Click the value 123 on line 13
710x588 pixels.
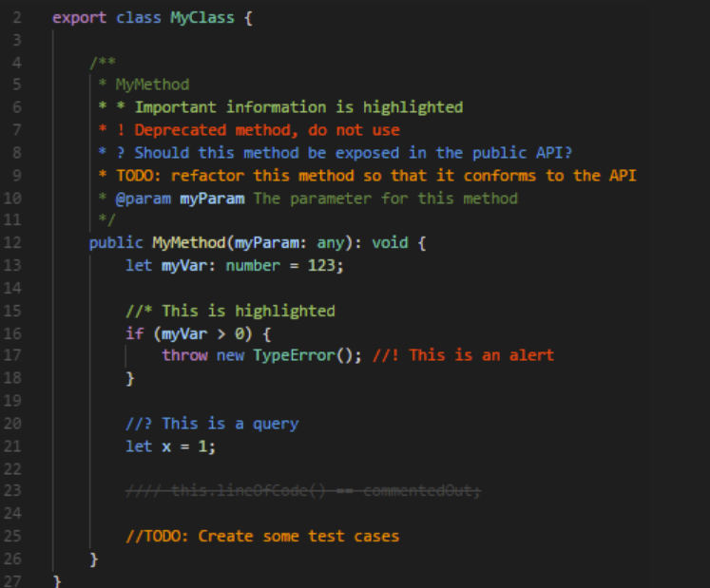pos(321,266)
